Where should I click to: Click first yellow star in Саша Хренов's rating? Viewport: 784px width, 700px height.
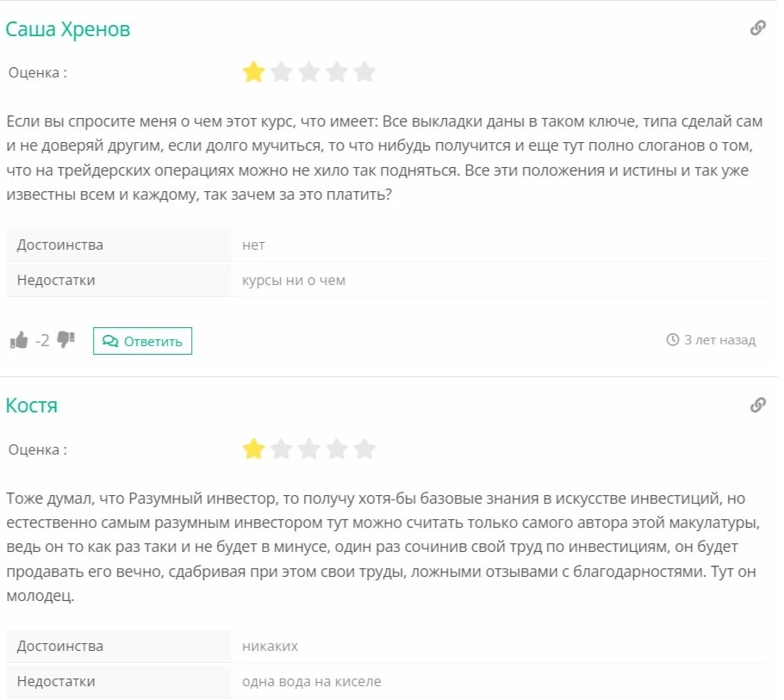[x=253, y=72]
